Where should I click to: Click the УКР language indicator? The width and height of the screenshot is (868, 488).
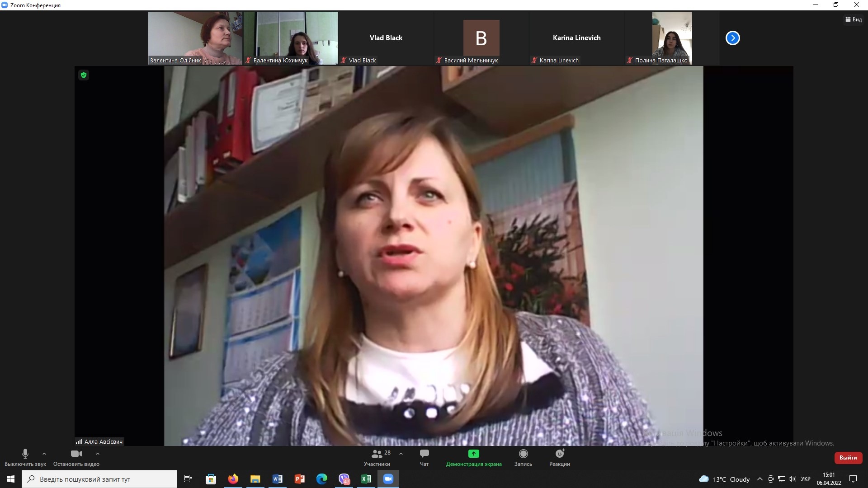click(805, 479)
